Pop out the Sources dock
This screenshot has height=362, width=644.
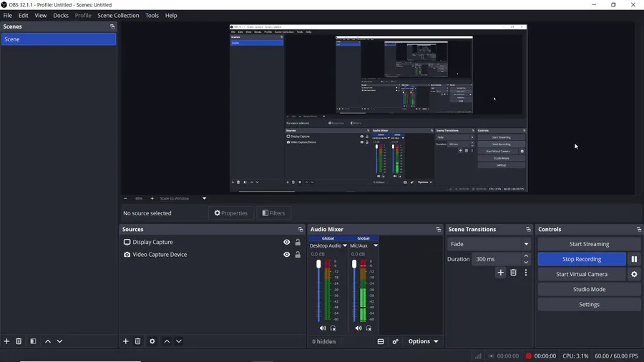pyautogui.click(x=301, y=230)
